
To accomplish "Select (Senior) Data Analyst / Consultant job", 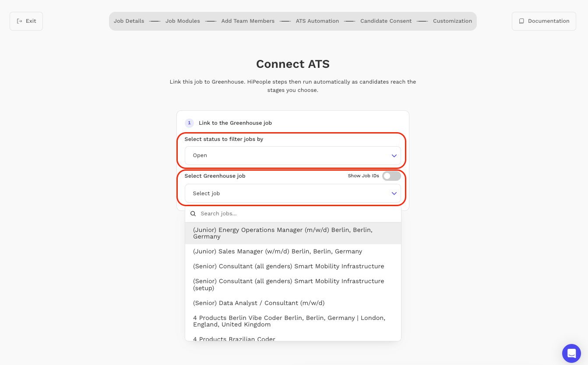I will 293,303.
